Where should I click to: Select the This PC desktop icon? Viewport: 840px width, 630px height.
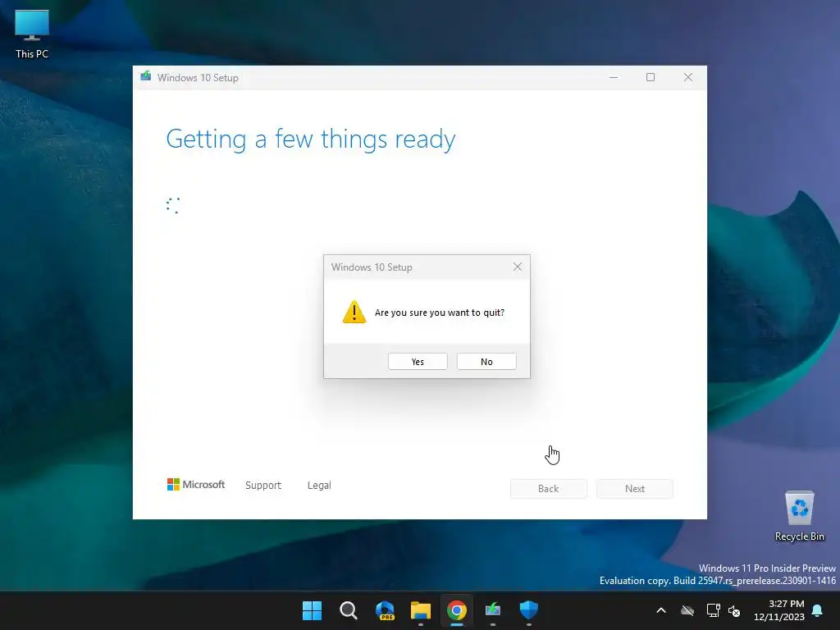[32, 34]
